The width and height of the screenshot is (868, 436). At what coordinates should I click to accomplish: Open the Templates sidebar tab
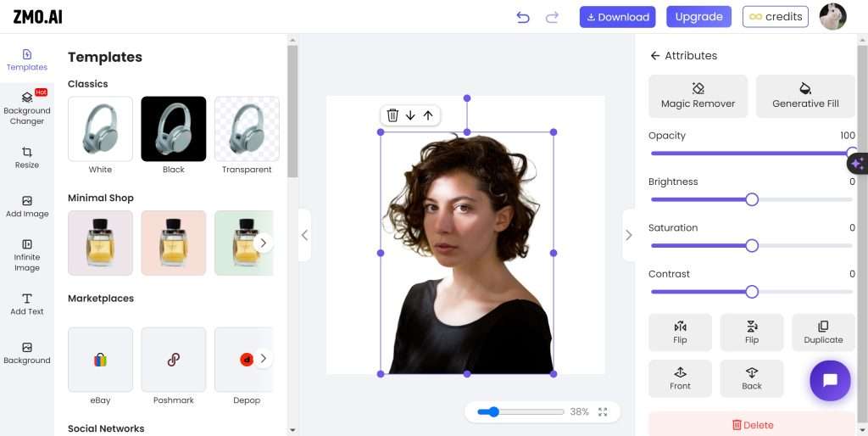click(26, 60)
